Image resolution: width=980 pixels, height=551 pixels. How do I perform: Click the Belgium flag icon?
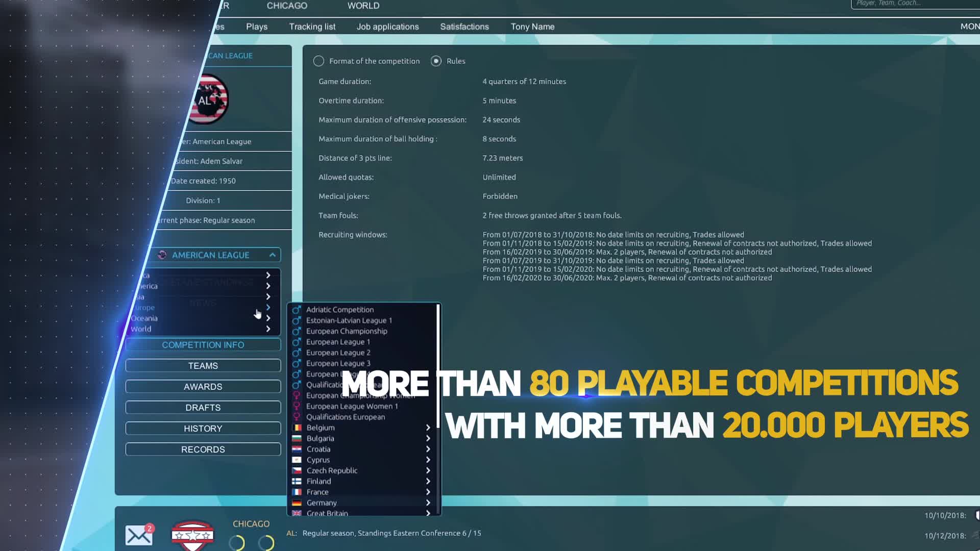297,428
